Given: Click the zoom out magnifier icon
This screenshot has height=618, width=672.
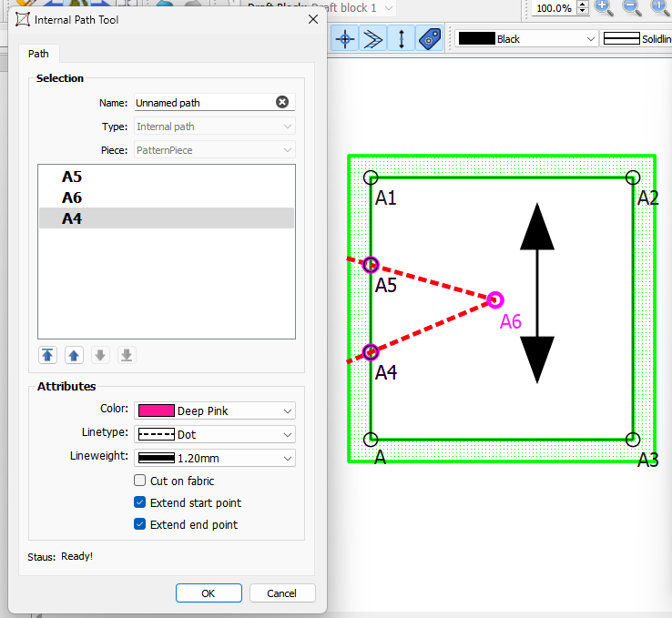Looking at the screenshot, I should pos(630,7).
